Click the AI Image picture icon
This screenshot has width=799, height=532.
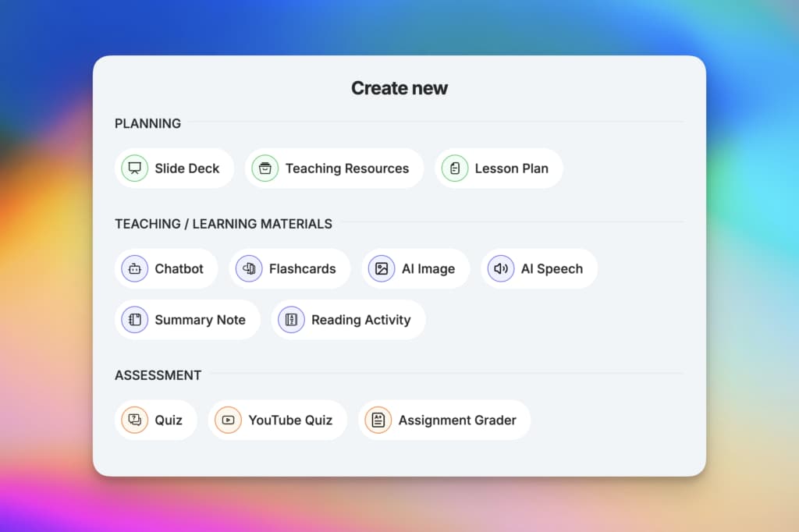coord(382,268)
